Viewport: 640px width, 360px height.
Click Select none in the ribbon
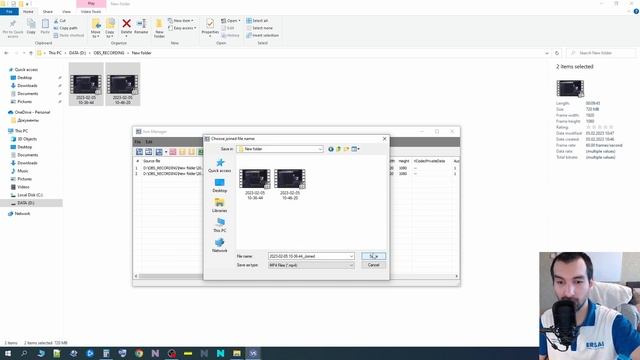tap(259, 28)
